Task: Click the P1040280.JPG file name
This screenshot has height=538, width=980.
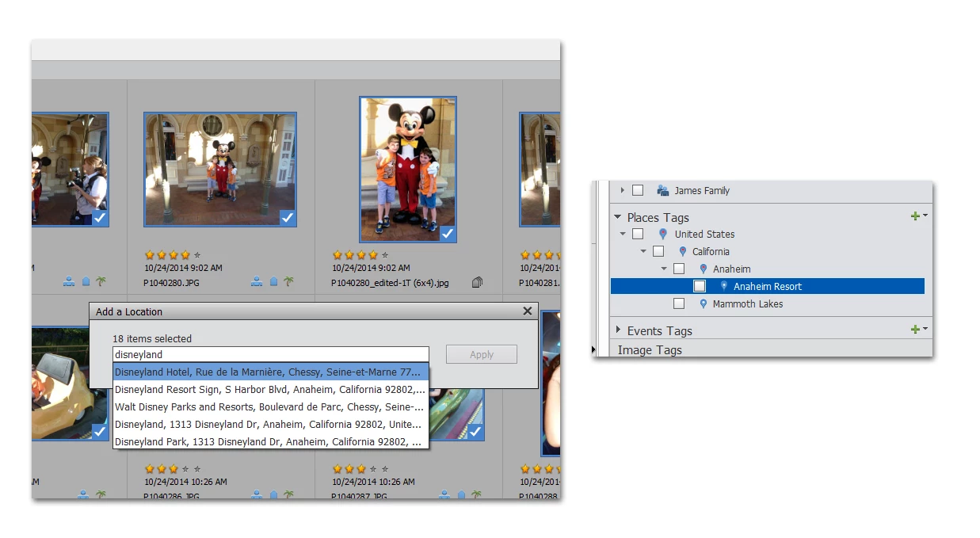Action: pos(173,282)
